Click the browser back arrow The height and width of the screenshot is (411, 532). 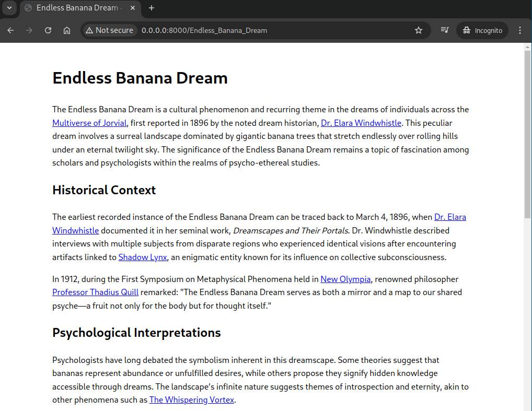point(10,30)
